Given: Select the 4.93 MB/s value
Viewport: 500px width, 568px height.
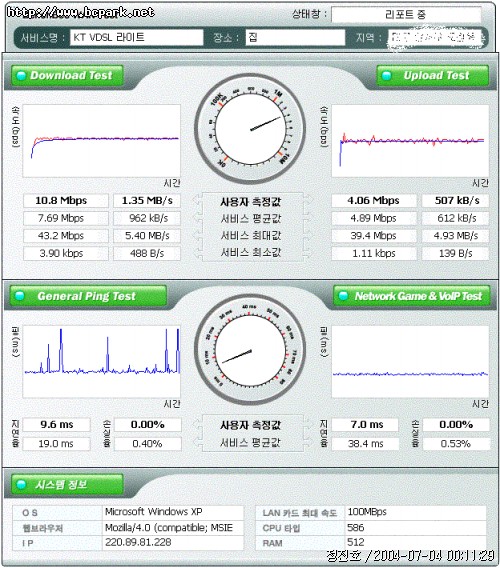Looking at the screenshot, I should (455, 236).
